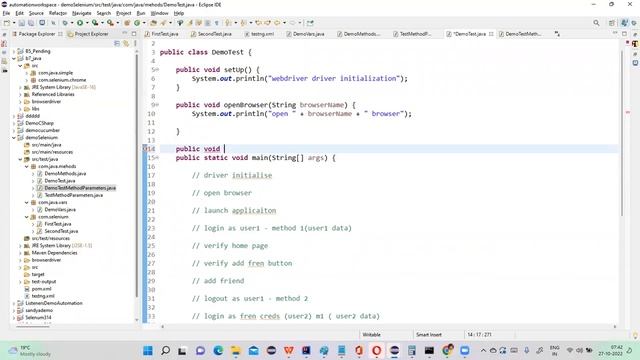Collapse the demoSelenium project node

[14, 138]
